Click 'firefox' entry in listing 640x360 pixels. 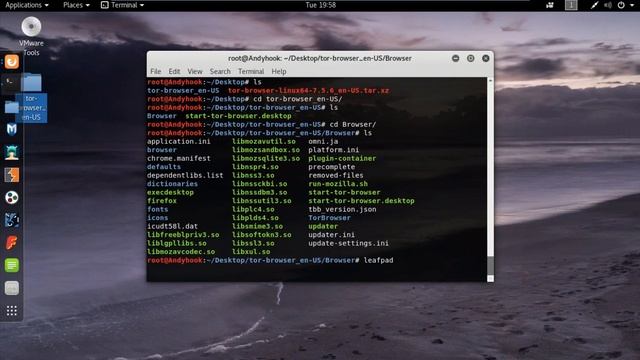tap(162, 201)
